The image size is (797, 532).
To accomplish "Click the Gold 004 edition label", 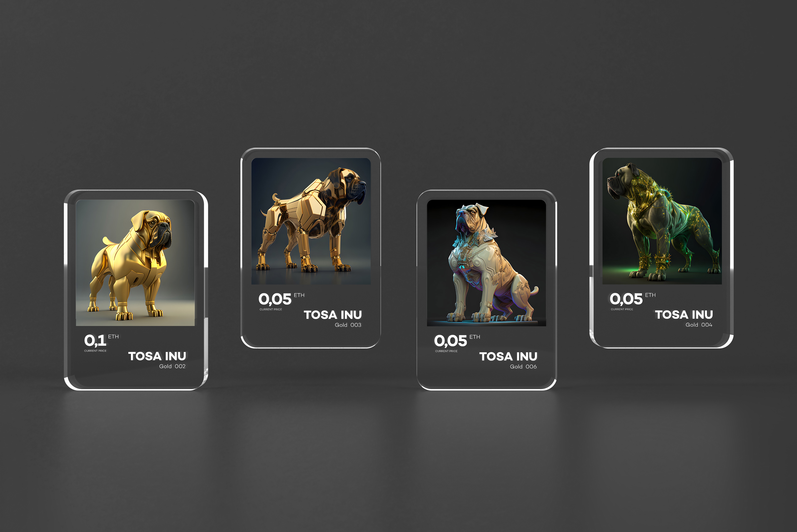I will (699, 325).
